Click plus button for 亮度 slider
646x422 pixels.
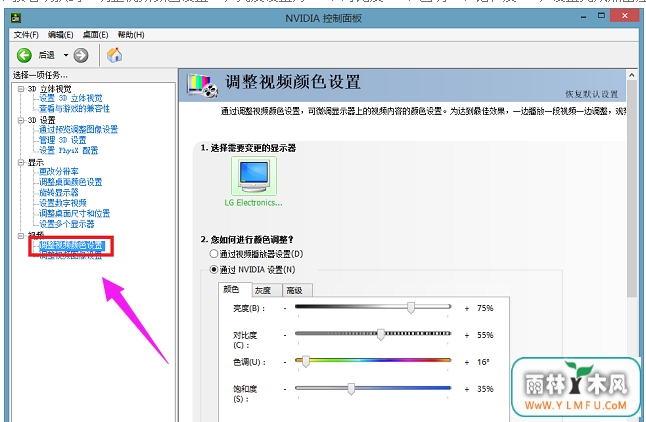click(467, 308)
